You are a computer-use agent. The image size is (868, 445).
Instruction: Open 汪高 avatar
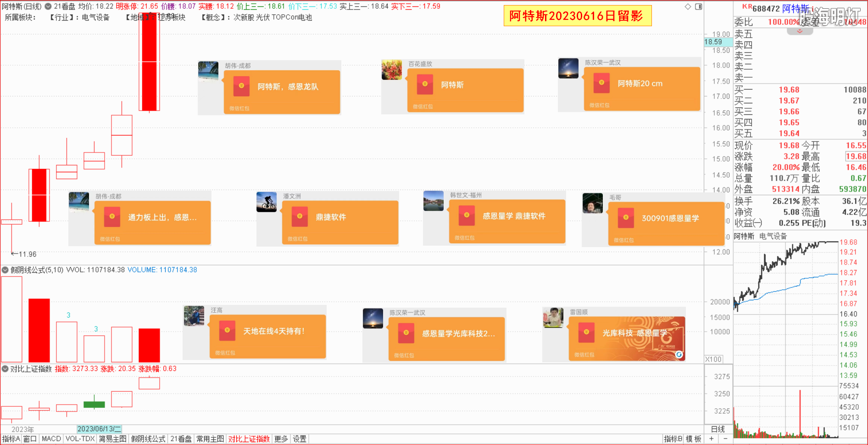(194, 316)
